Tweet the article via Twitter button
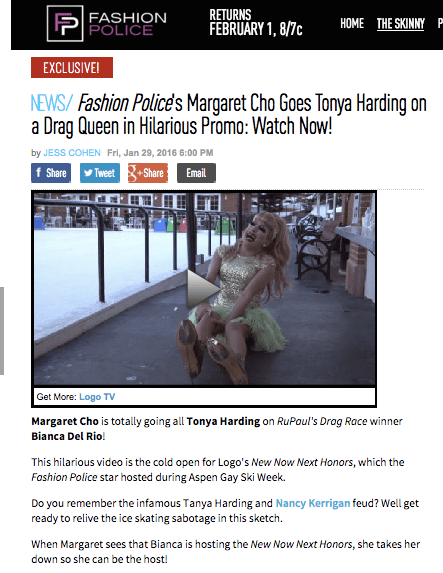Screen dimensions: 443x573 [x=100, y=173]
